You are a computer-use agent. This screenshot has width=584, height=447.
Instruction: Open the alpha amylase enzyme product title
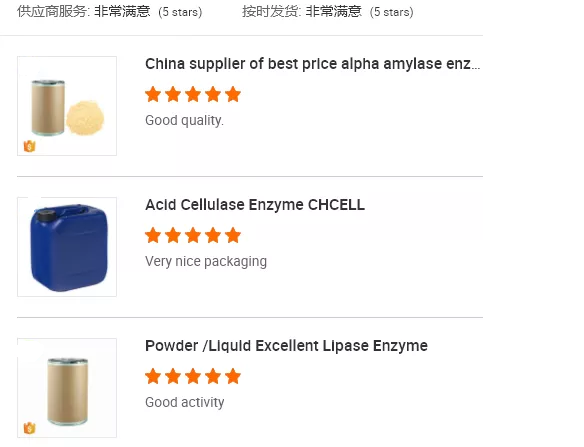coord(312,64)
